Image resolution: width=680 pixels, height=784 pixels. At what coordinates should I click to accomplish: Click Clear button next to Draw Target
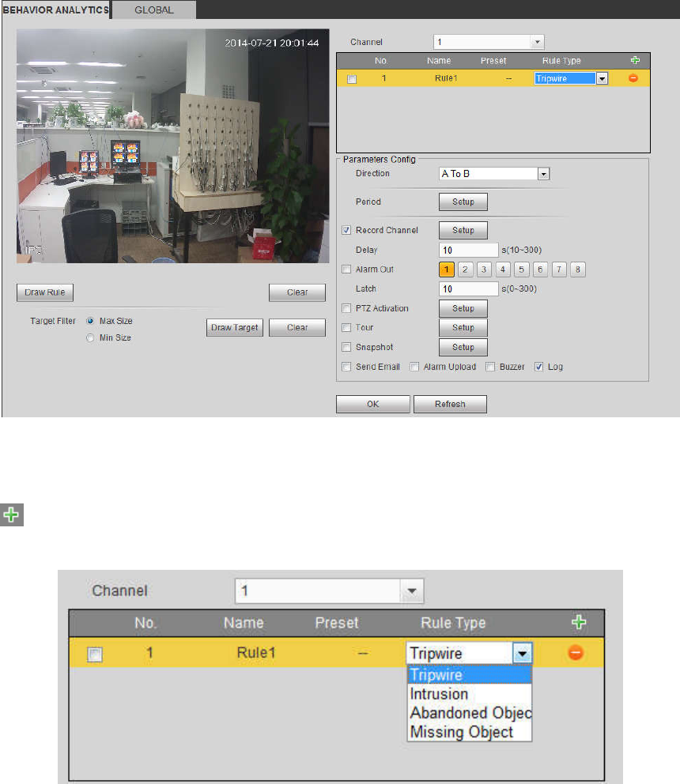(297, 328)
